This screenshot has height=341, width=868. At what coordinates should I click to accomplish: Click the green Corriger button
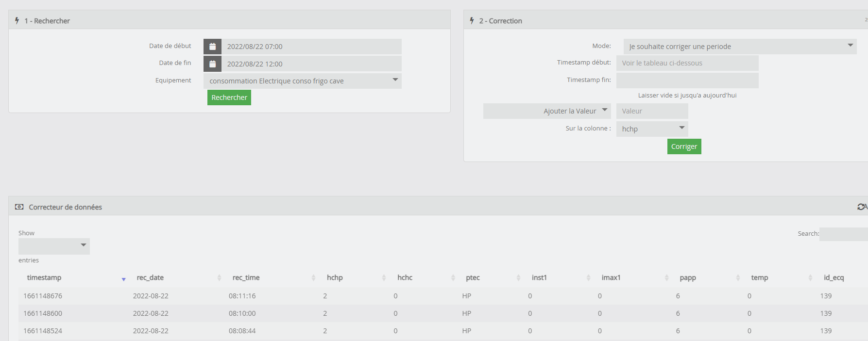tap(684, 146)
